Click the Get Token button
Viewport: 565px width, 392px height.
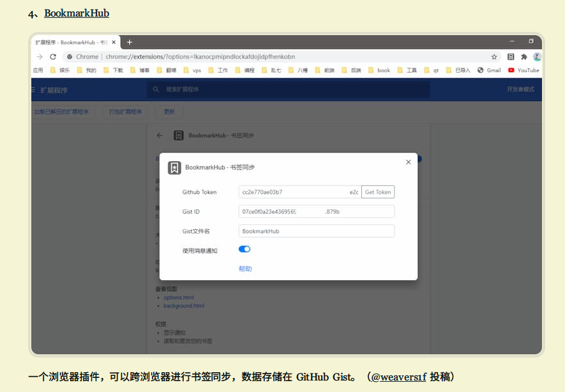(378, 192)
